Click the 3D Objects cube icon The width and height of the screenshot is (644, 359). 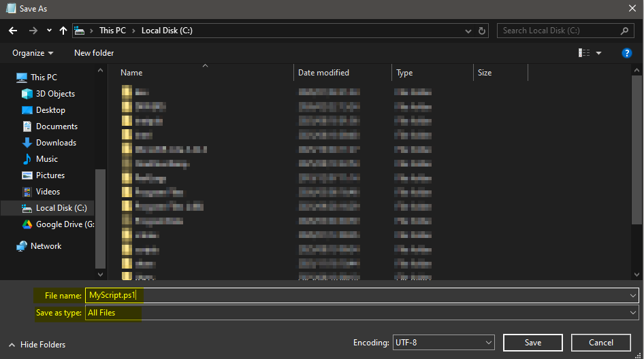tap(27, 94)
